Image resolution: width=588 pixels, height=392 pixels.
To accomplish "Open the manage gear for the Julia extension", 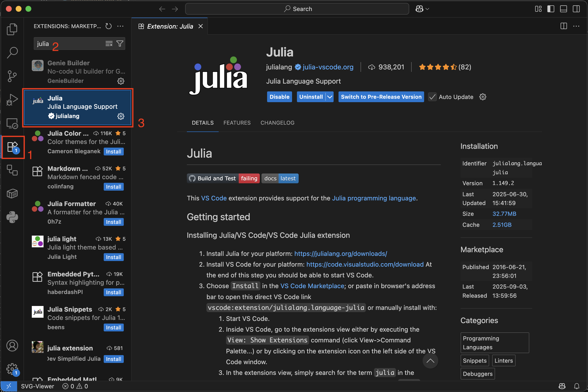I will [121, 116].
